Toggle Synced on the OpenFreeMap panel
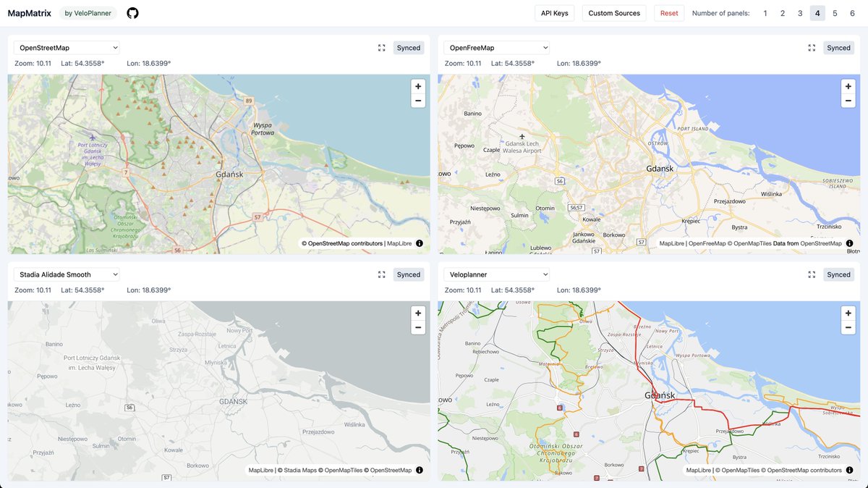This screenshot has width=868, height=488. click(x=838, y=48)
